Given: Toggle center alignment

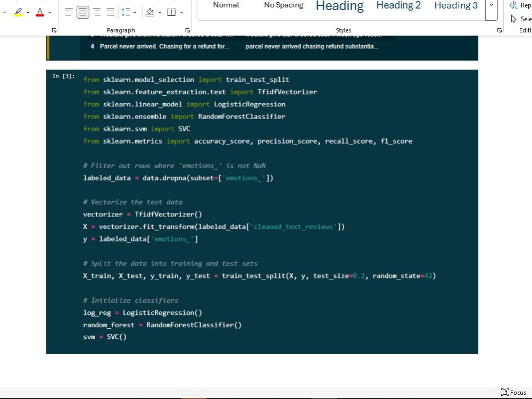Looking at the screenshot, I should pos(83,12).
